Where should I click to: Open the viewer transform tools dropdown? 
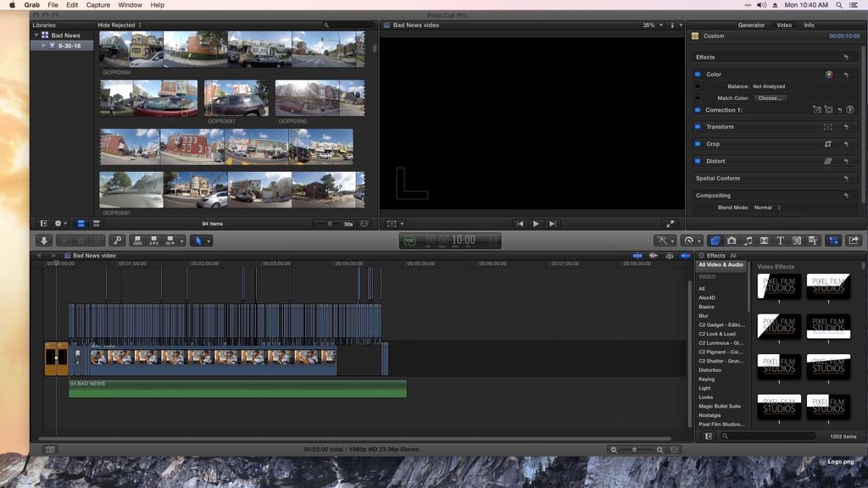click(395, 224)
